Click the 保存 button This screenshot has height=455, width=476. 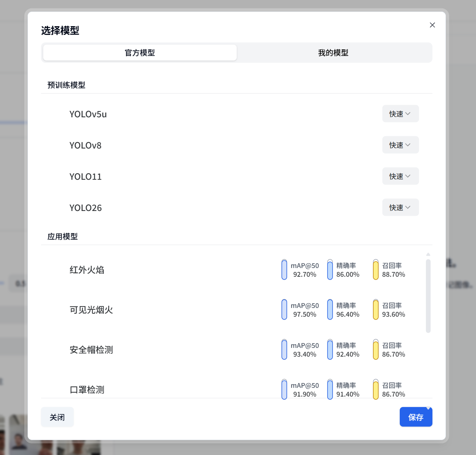(x=416, y=417)
